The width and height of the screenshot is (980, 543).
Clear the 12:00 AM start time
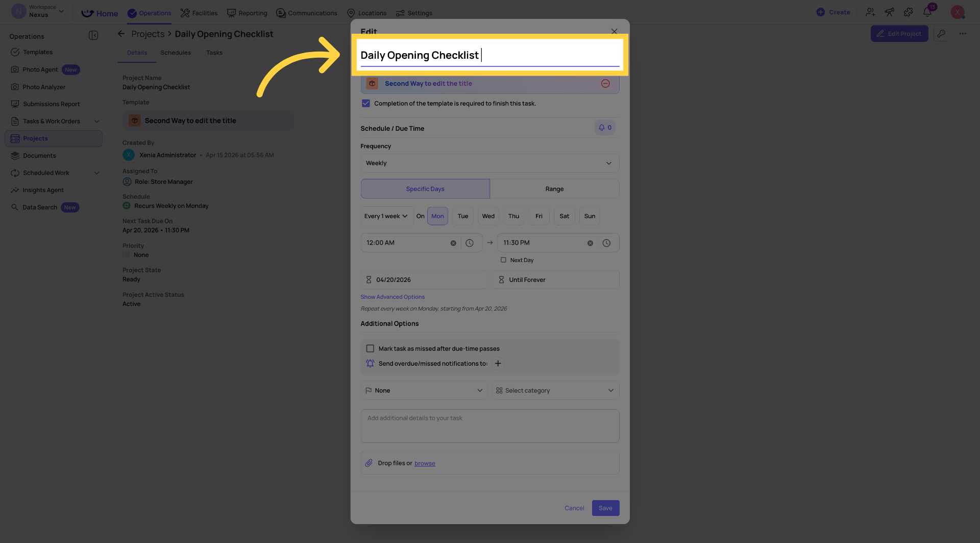(453, 243)
